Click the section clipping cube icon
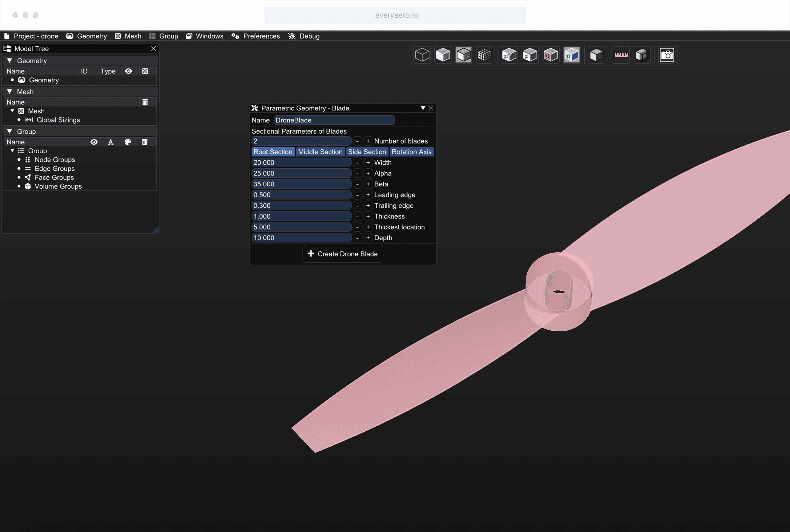790x532 pixels. 642,55
